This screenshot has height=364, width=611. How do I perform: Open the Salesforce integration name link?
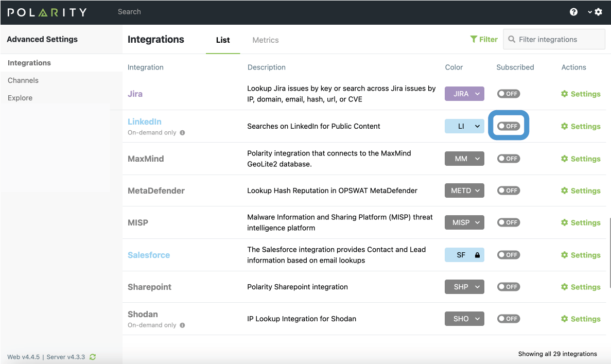(x=149, y=255)
